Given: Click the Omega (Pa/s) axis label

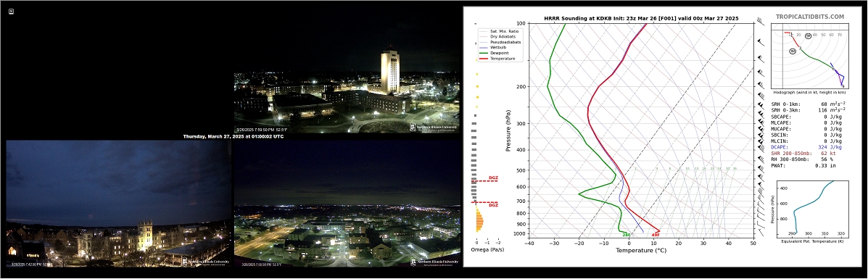Looking at the screenshot, I should click(x=488, y=250).
